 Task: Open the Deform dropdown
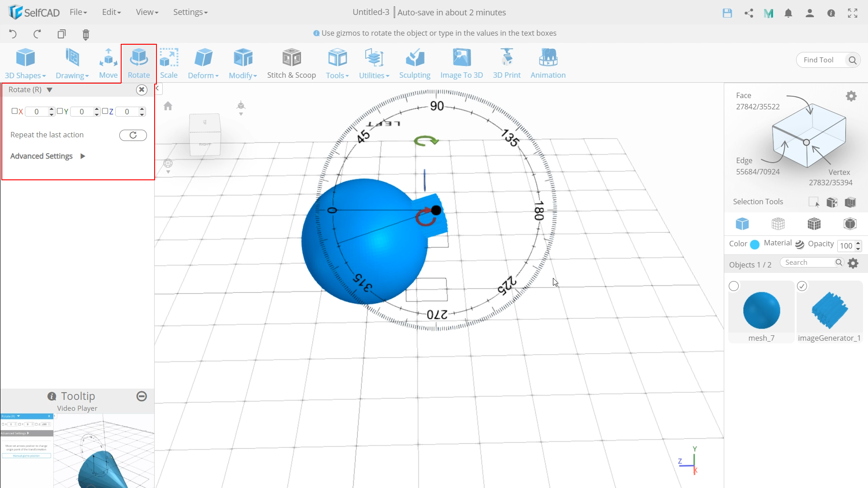point(203,64)
